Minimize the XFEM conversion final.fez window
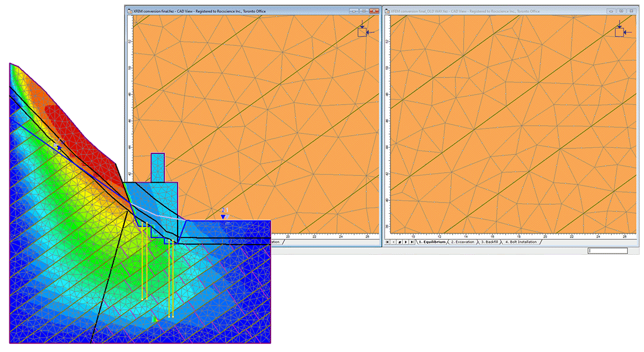The height and width of the screenshot is (352, 644). [354, 11]
